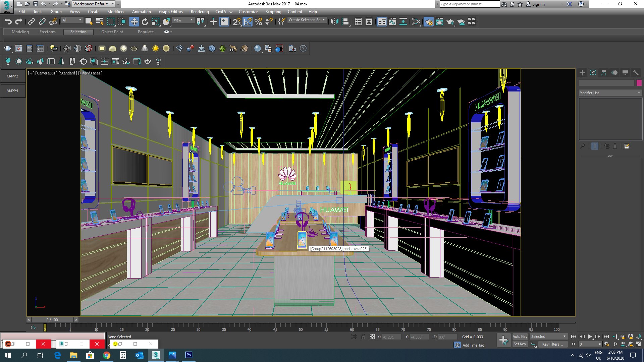Image resolution: width=644 pixels, height=362 pixels.
Task: Open the Utilities wrench panel tab
Action: click(636, 73)
